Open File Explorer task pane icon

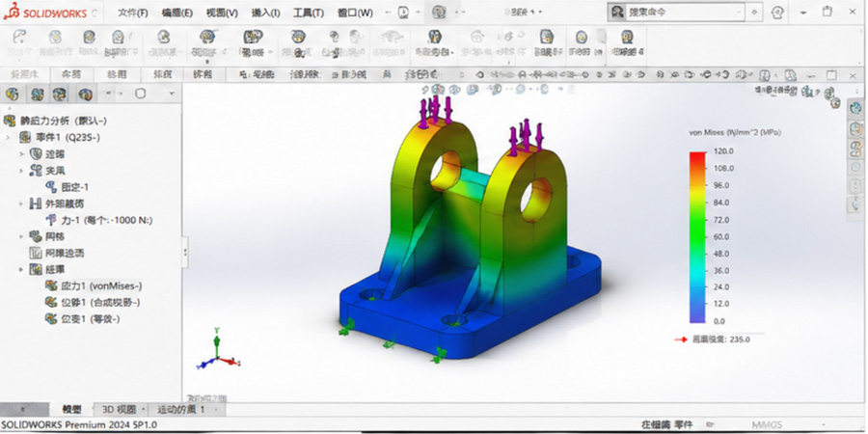pyautogui.click(x=855, y=148)
